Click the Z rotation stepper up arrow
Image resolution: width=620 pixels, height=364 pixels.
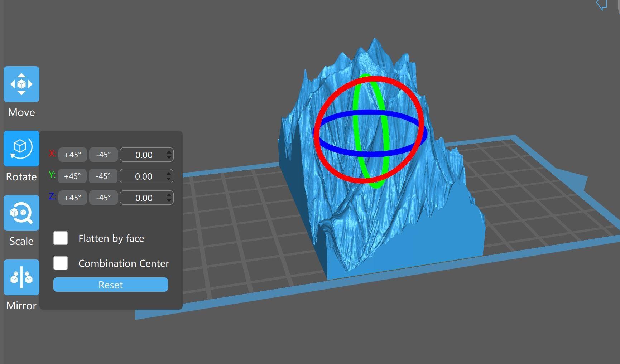pos(168,195)
